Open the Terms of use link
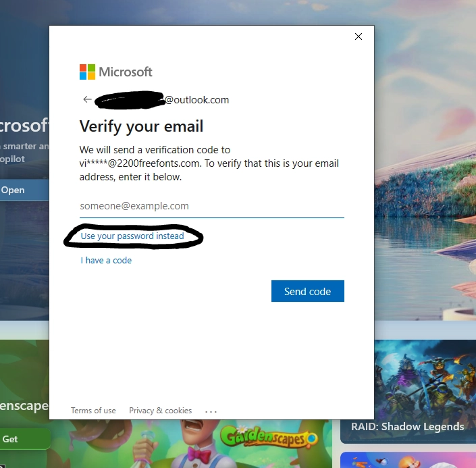This screenshot has width=476, height=468. point(93,411)
